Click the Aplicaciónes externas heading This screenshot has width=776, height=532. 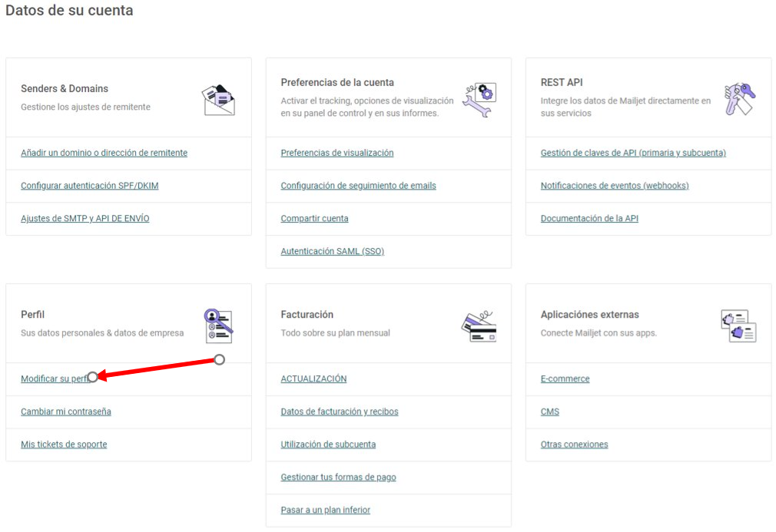tap(590, 315)
